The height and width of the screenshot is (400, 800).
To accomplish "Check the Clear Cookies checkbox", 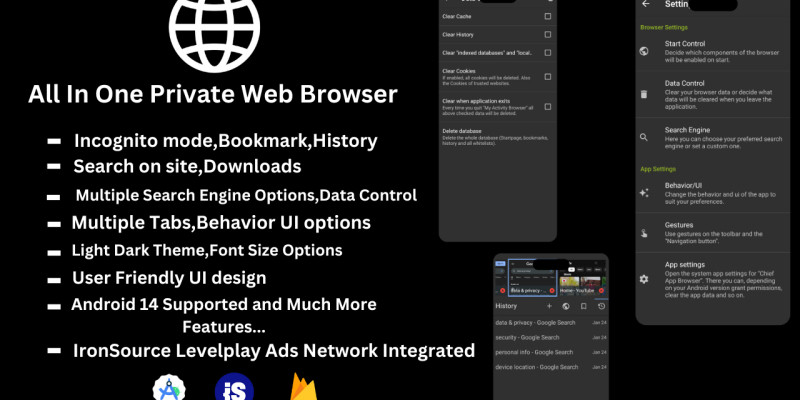I will (547, 76).
